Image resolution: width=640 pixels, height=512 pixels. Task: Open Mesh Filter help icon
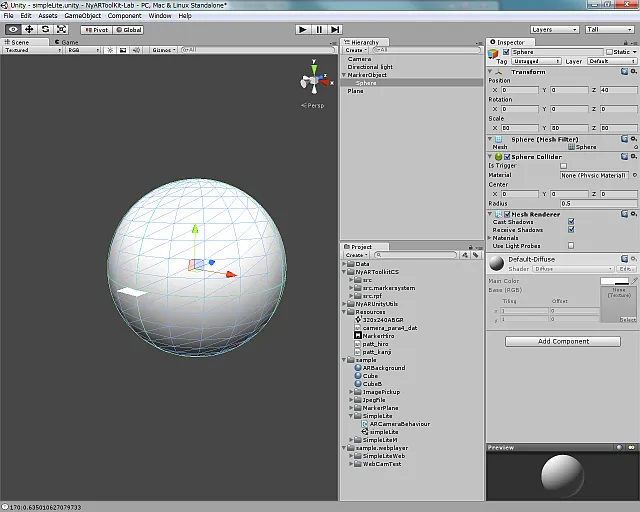point(624,139)
